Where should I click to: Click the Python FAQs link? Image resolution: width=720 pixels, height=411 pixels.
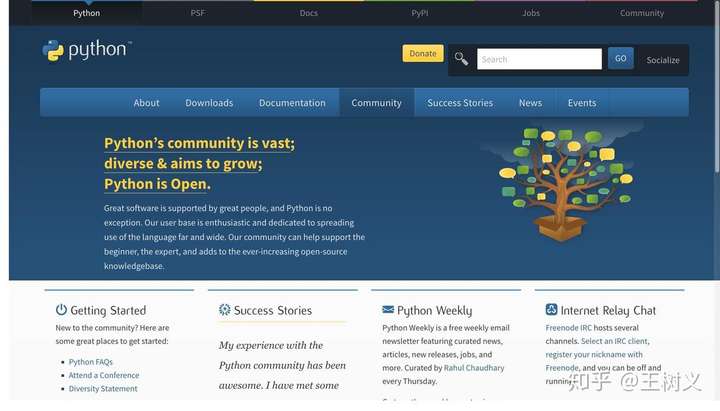pyautogui.click(x=90, y=362)
